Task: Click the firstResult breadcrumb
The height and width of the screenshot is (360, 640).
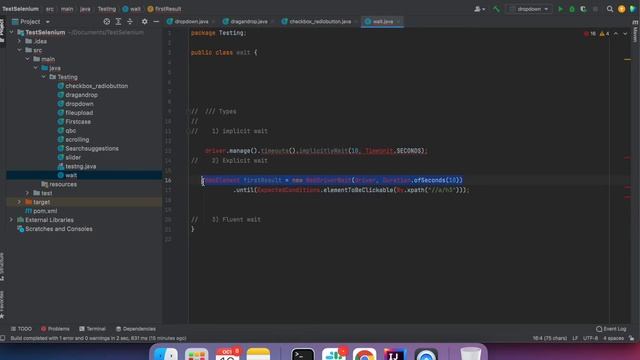Action: (x=164, y=9)
